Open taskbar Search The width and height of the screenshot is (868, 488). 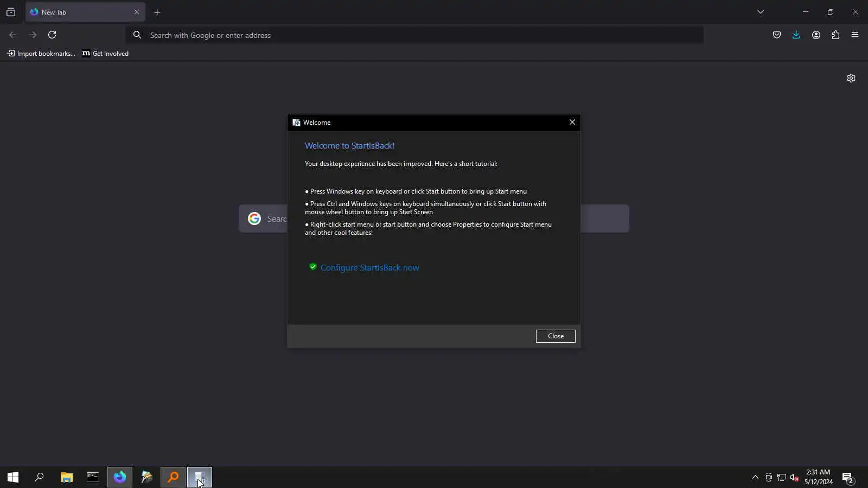pyautogui.click(x=39, y=477)
